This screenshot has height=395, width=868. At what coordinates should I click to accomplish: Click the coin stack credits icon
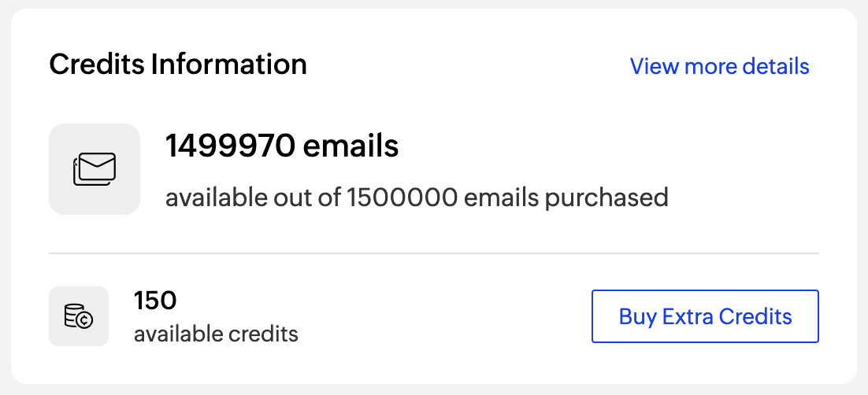pos(79,316)
